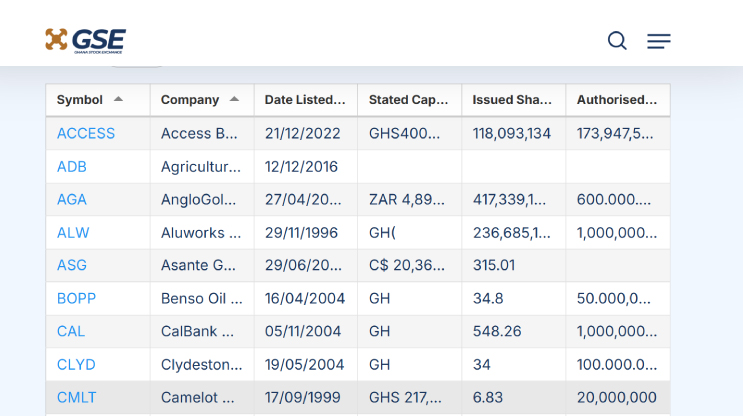Sort by the Company column arrow
This screenshot has height=416, width=743.
[x=234, y=99]
